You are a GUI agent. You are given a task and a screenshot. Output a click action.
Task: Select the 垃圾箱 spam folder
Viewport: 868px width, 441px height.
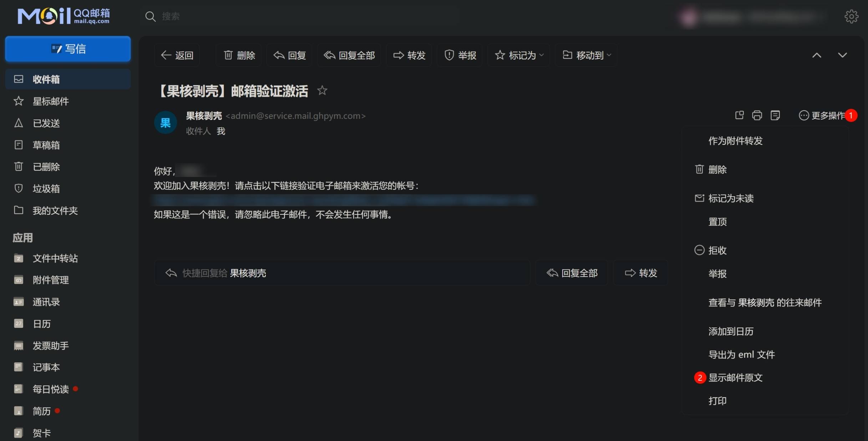46,188
